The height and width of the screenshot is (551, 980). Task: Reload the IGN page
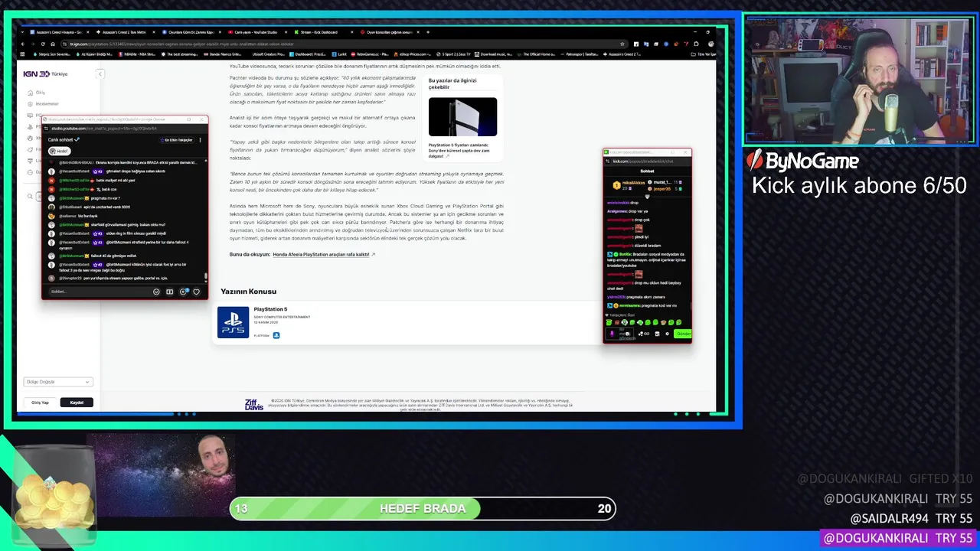pos(42,44)
